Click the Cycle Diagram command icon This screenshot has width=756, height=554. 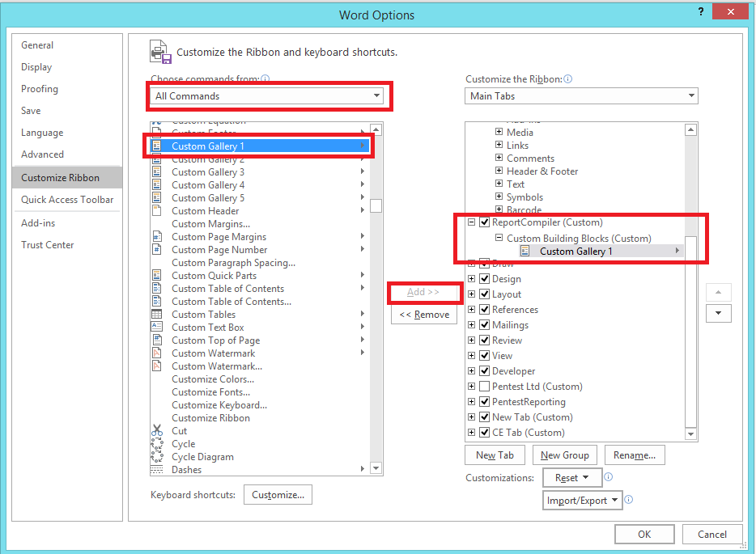coord(157,457)
